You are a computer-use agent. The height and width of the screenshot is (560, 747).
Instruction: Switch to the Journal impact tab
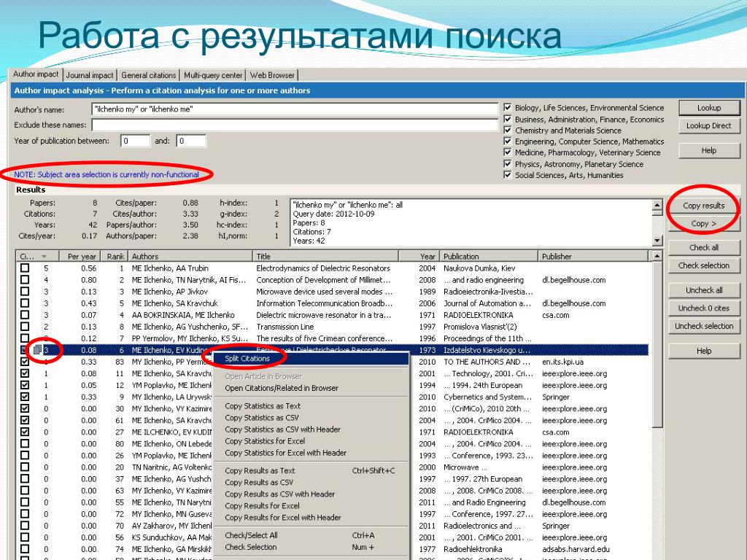tap(90, 75)
